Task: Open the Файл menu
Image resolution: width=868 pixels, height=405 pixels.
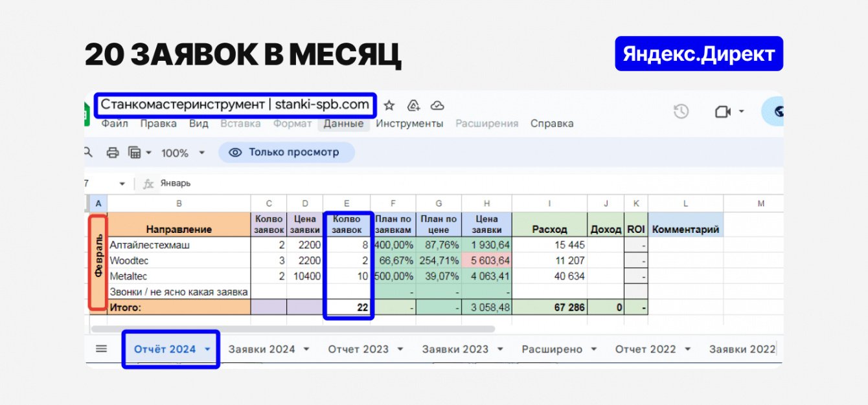Action: (115, 124)
